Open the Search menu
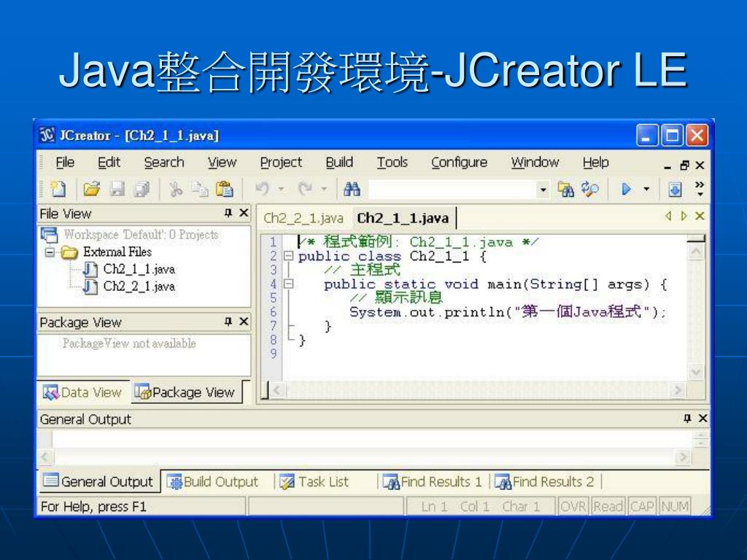747x560 pixels. point(164,163)
